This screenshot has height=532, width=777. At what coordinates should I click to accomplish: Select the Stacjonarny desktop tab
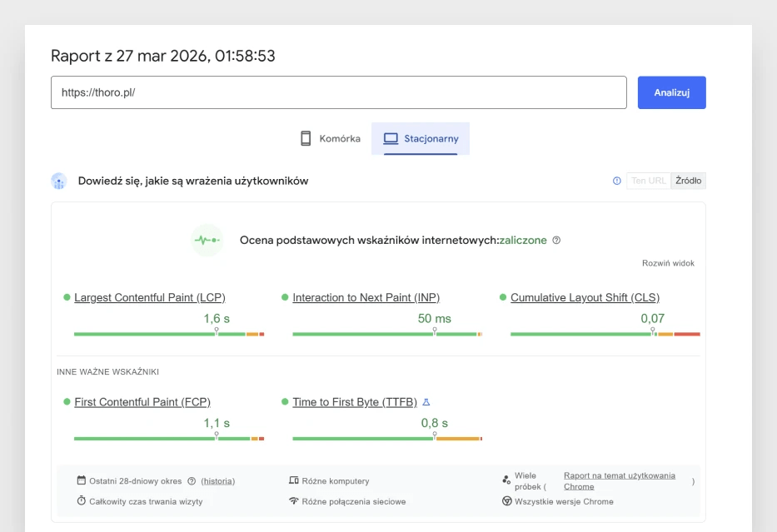coord(421,138)
